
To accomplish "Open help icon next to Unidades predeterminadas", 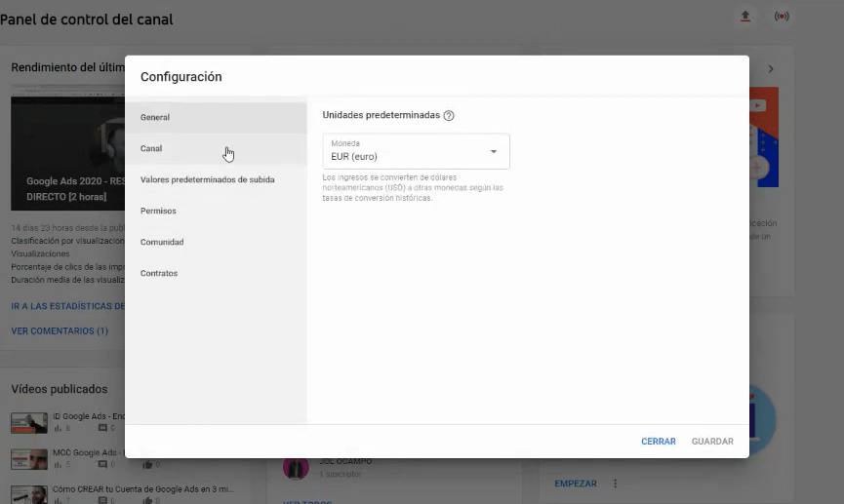I will (449, 115).
